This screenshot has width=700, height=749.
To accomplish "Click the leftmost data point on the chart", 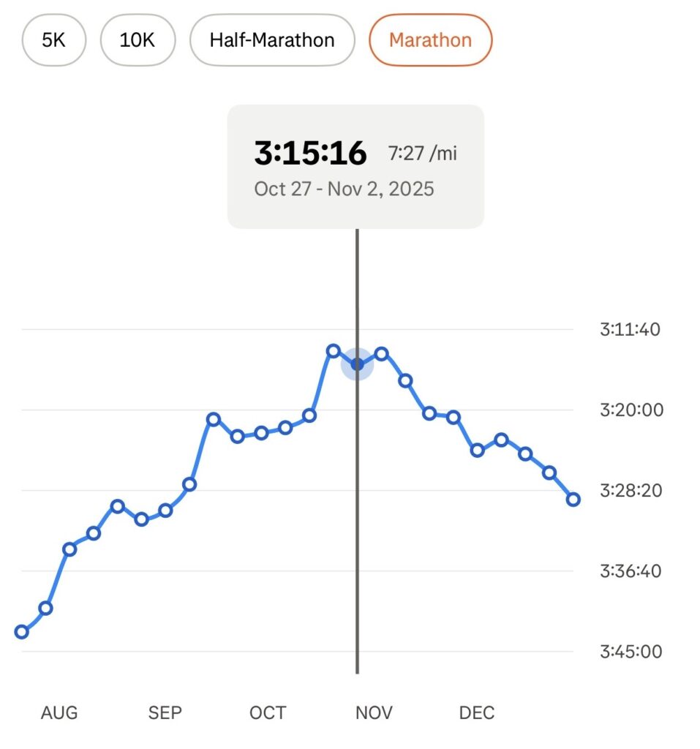I will pos(22,632).
